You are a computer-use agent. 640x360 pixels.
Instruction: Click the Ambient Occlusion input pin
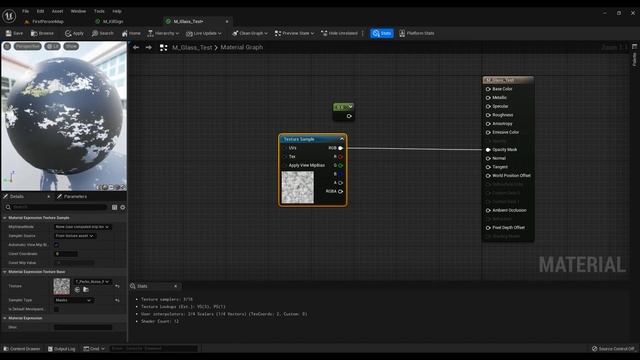(488, 211)
